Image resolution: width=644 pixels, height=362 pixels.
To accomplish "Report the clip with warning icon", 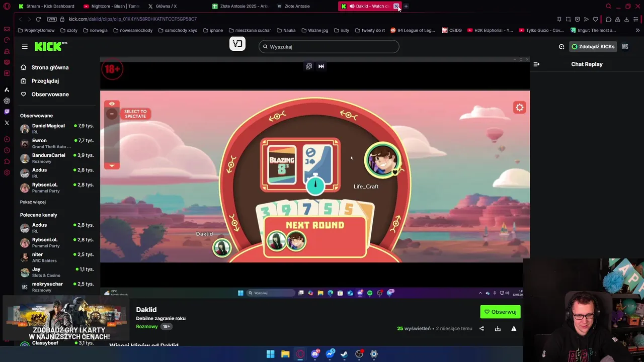I will tap(514, 329).
